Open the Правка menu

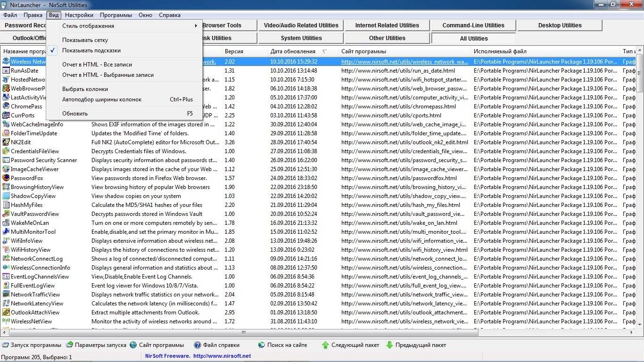click(33, 15)
